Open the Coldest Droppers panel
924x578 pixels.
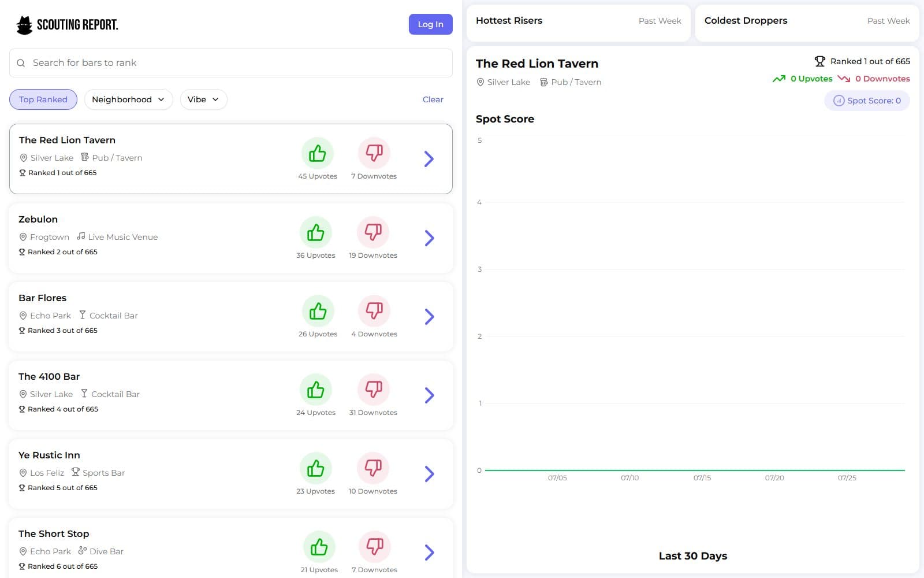[807, 23]
